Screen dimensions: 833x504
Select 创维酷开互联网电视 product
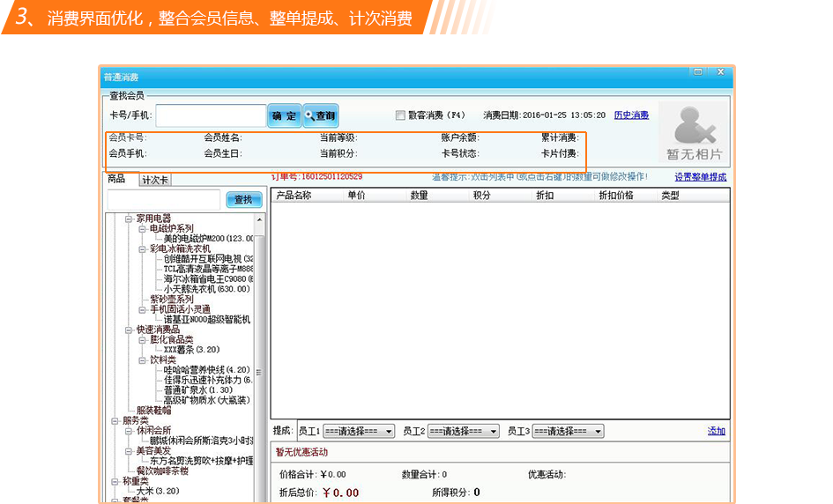(x=208, y=259)
